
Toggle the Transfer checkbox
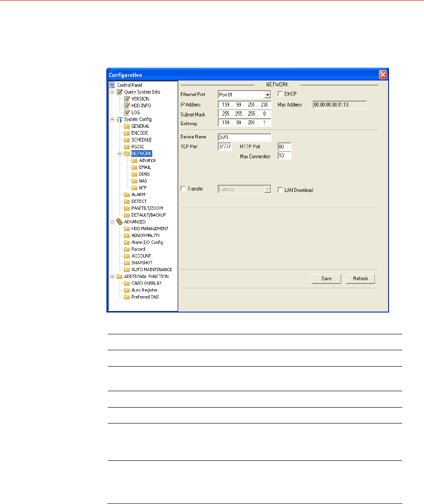(183, 189)
